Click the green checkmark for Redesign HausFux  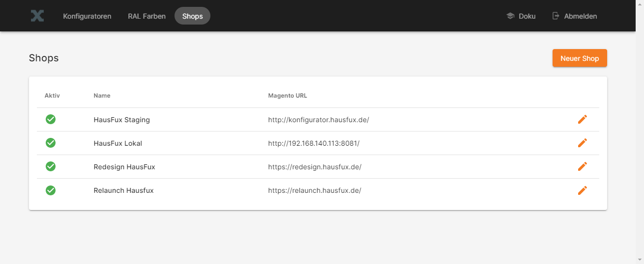[x=51, y=166]
